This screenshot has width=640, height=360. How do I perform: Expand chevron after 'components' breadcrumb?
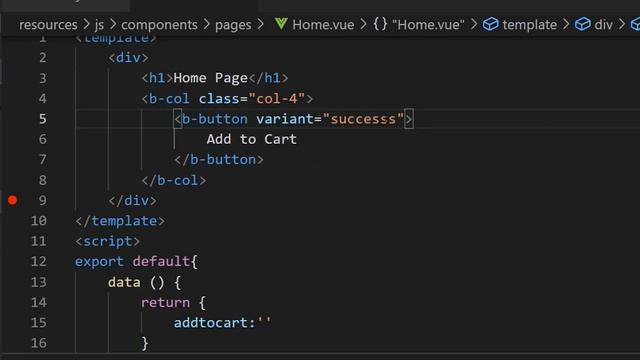pyautogui.click(x=207, y=24)
